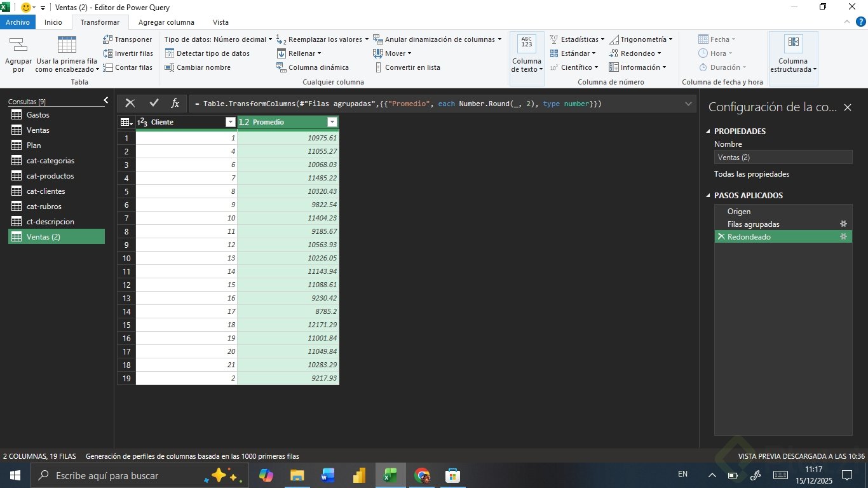Screen dimensions: 868x488
Task: Click the Cliente column data type icon
Action: [142, 122]
